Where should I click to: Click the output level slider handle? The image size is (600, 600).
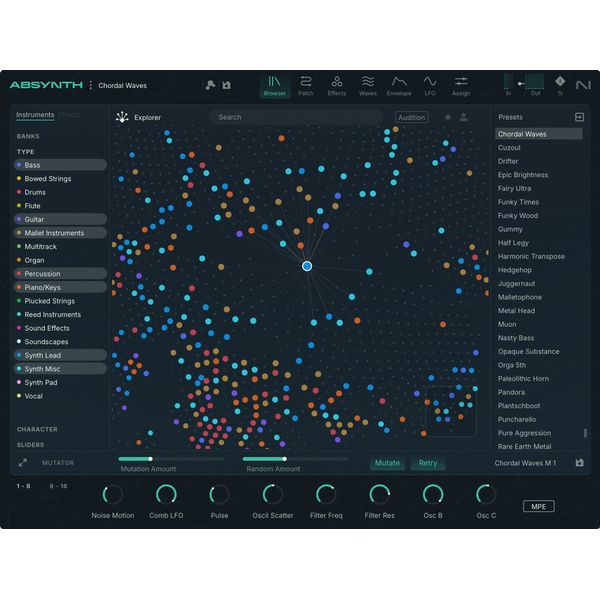pos(521,83)
